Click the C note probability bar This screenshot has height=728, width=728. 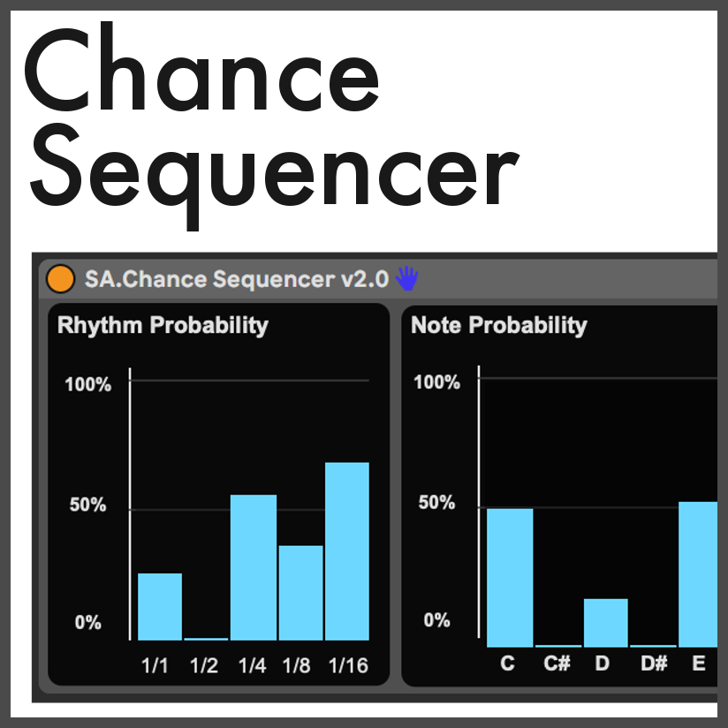pyautogui.click(x=510, y=578)
